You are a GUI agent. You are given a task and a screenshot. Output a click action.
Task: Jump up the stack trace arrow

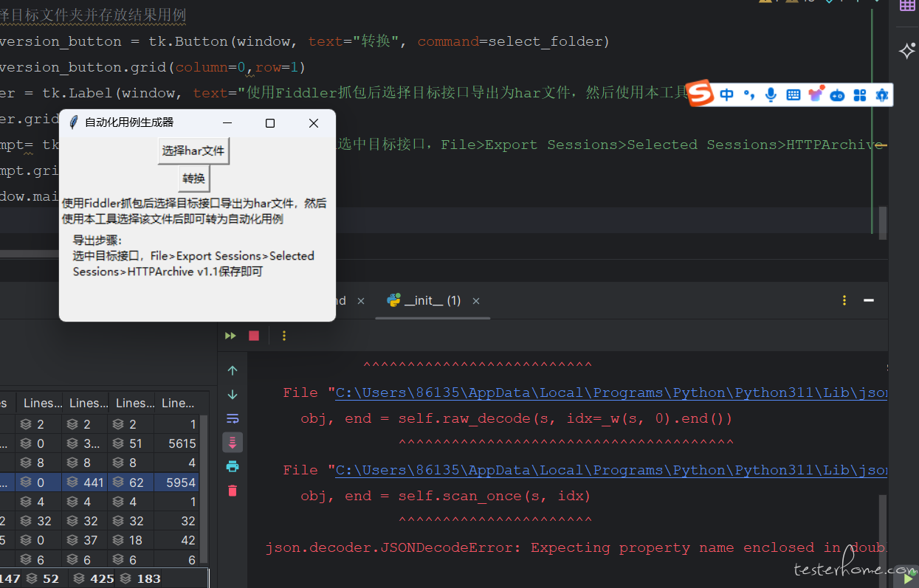[233, 370]
